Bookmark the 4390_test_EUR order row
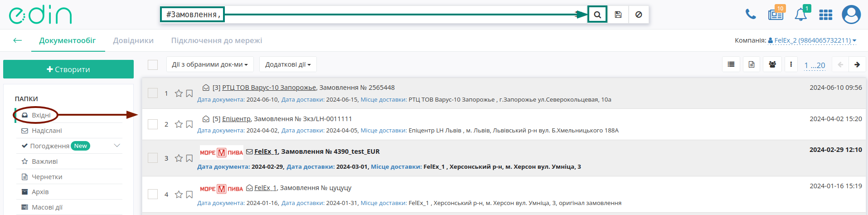868x215 pixels. point(189,158)
